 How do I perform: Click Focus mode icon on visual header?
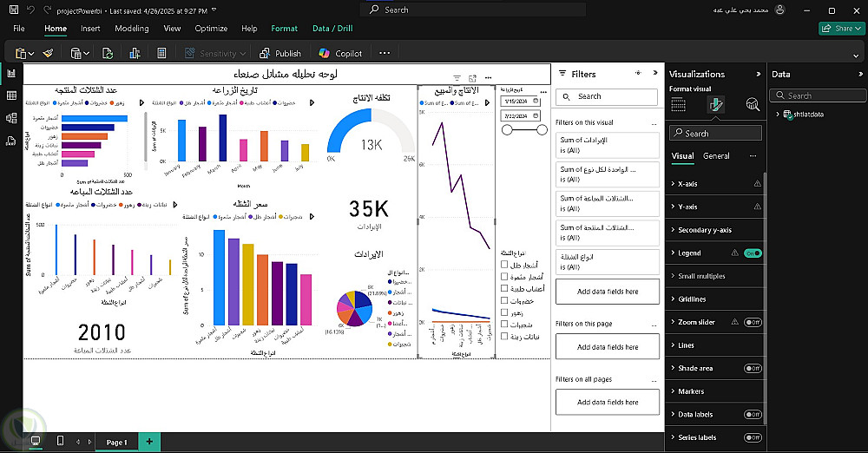472,78
